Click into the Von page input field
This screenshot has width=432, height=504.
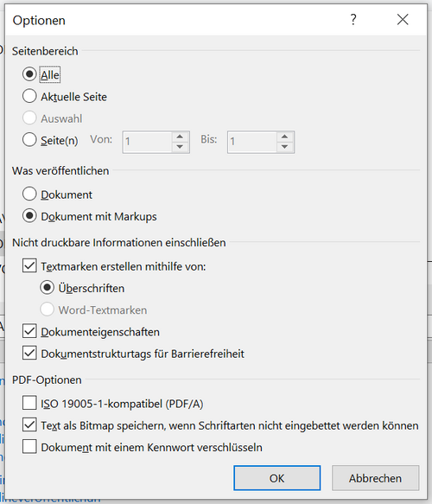[x=148, y=142]
